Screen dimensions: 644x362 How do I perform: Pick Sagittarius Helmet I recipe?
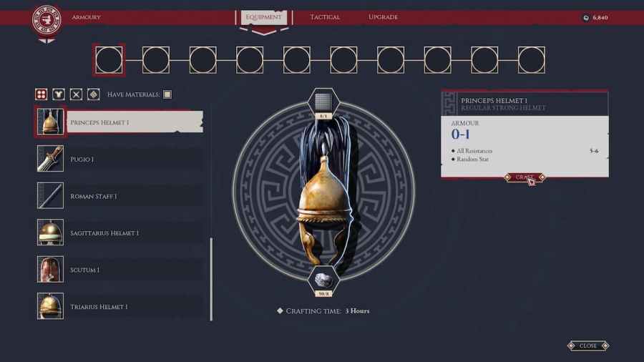[x=135, y=233]
